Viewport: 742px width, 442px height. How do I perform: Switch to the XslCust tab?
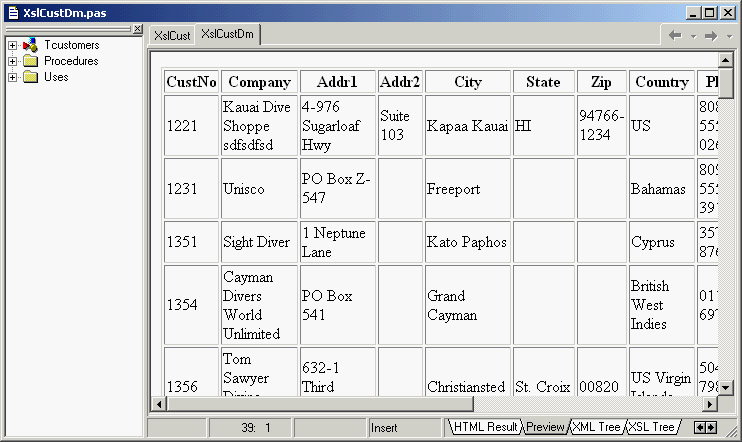pos(171,35)
